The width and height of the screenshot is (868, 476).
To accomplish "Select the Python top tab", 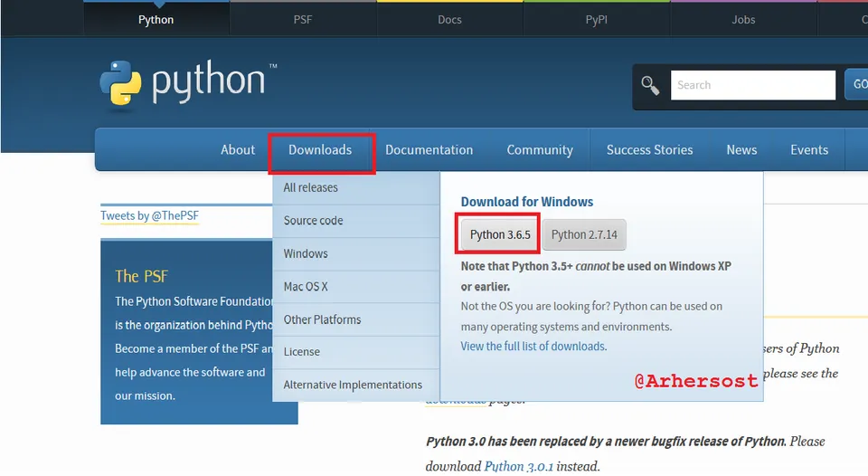I will point(156,19).
